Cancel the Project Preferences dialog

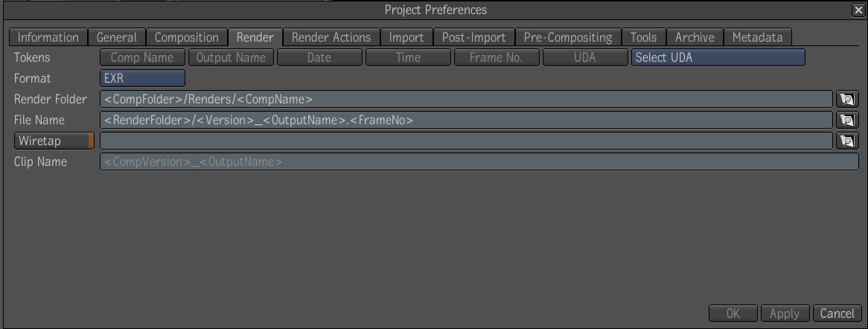coord(837,313)
